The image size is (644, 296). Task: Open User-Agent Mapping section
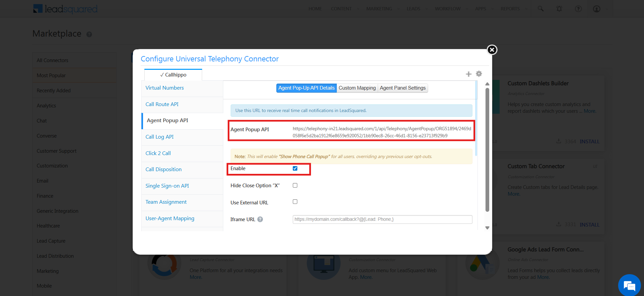tap(182, 218)
